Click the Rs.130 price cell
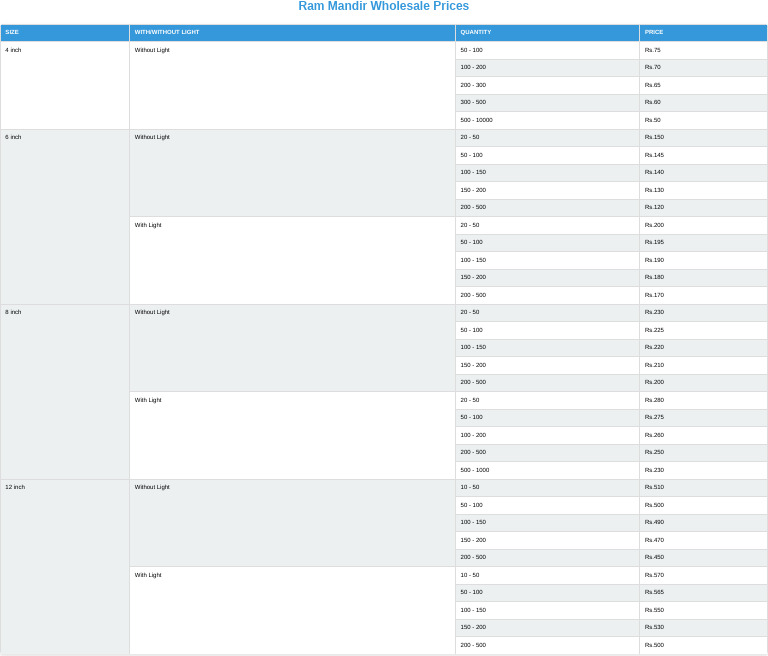 coord(703,190)
